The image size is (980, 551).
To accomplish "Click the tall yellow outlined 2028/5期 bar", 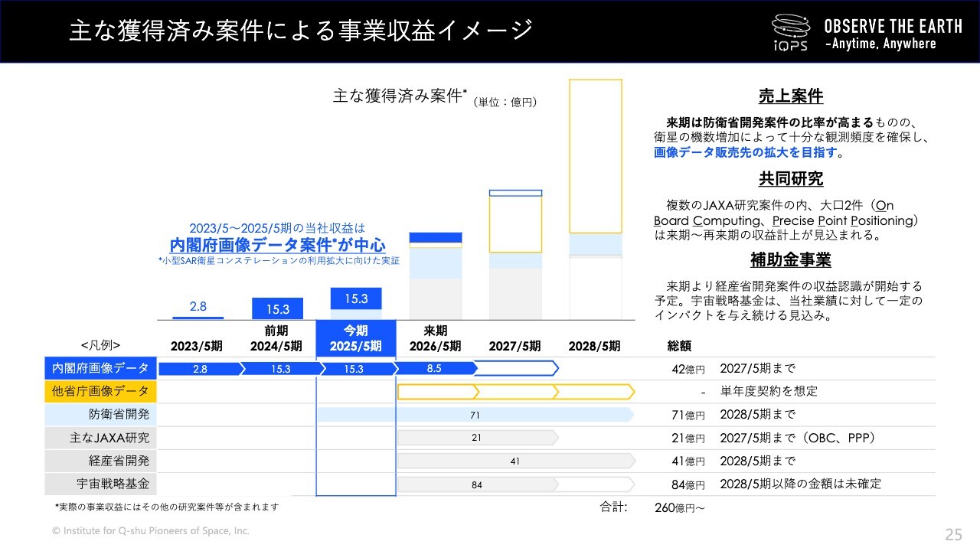I will [x=595, y=155].
